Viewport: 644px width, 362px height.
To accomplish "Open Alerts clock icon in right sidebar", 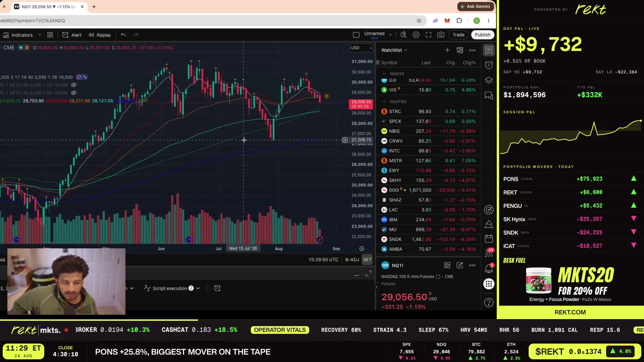I will [x=489, y=65].
